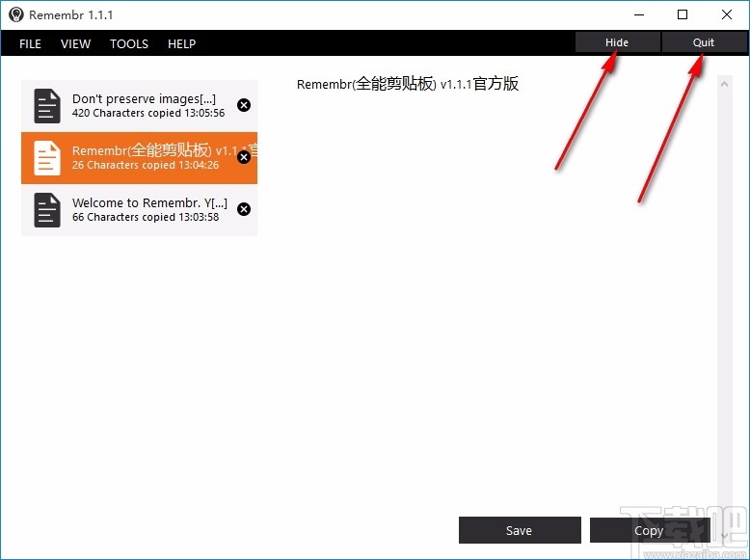Open the VIEW menu
The height and width of the screenshot is (560, 750).
pyautogui.click(x=75, y=44)
